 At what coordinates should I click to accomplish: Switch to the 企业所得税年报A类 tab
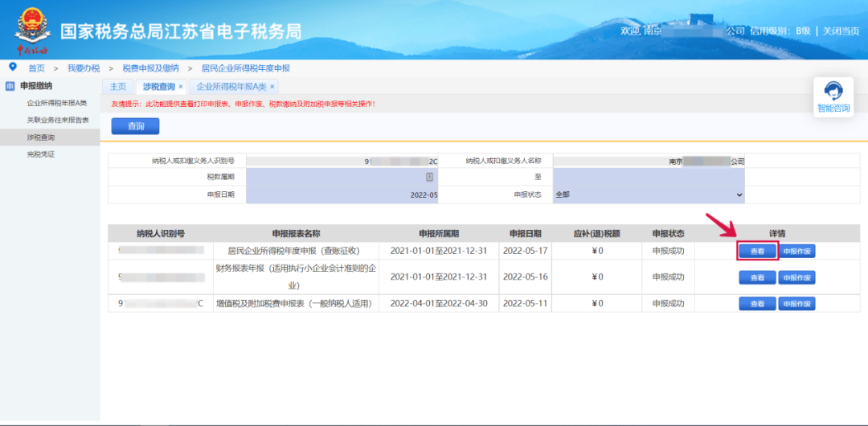231,87
